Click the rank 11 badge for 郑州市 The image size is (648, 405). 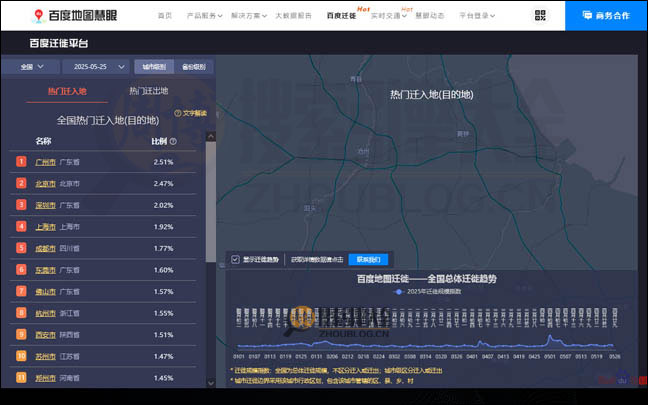[21, 377]
